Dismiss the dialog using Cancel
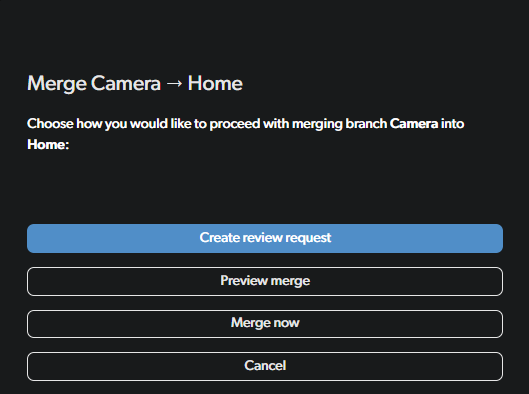Screen dimensions: 529x394 tap(265, 366)
